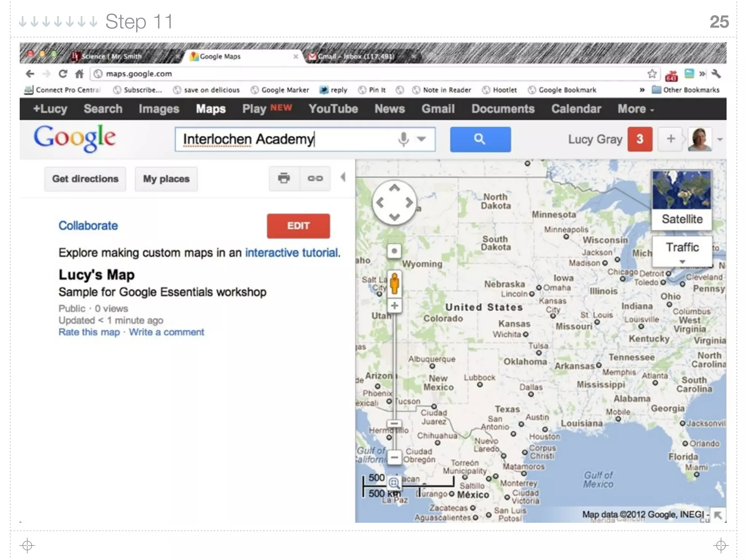This screenshot has height=560, width=747.
Task: Click the zoom out minus button
Action: pos(394,457)
